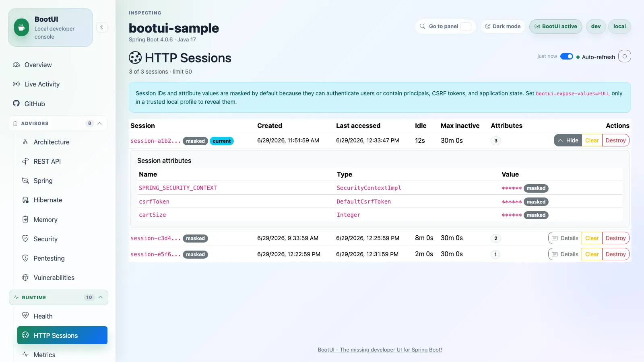Click the local profile badge

coord(619,27)
